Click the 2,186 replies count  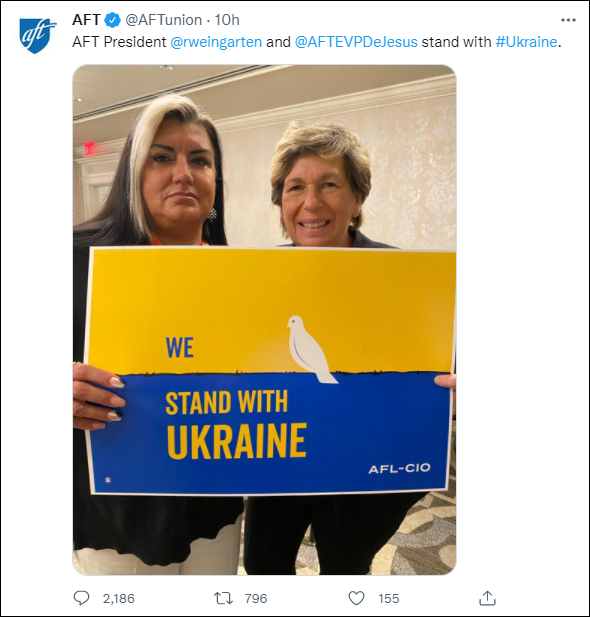pos(118,599)
